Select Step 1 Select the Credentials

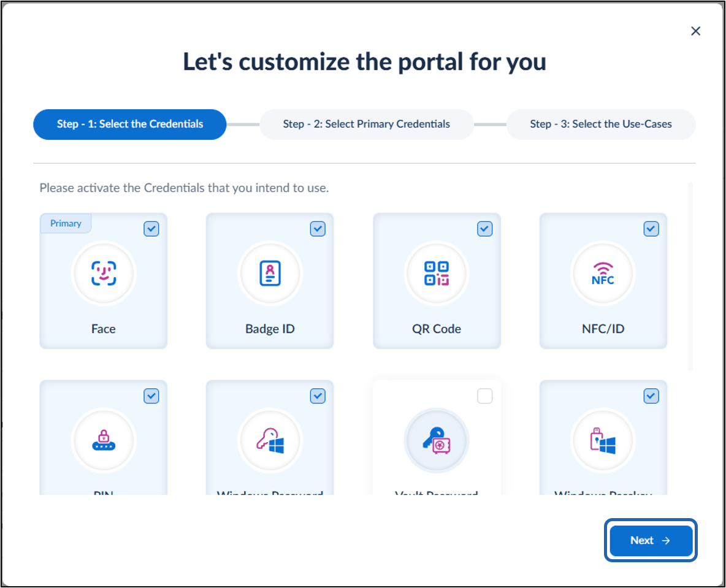[129, 124]
